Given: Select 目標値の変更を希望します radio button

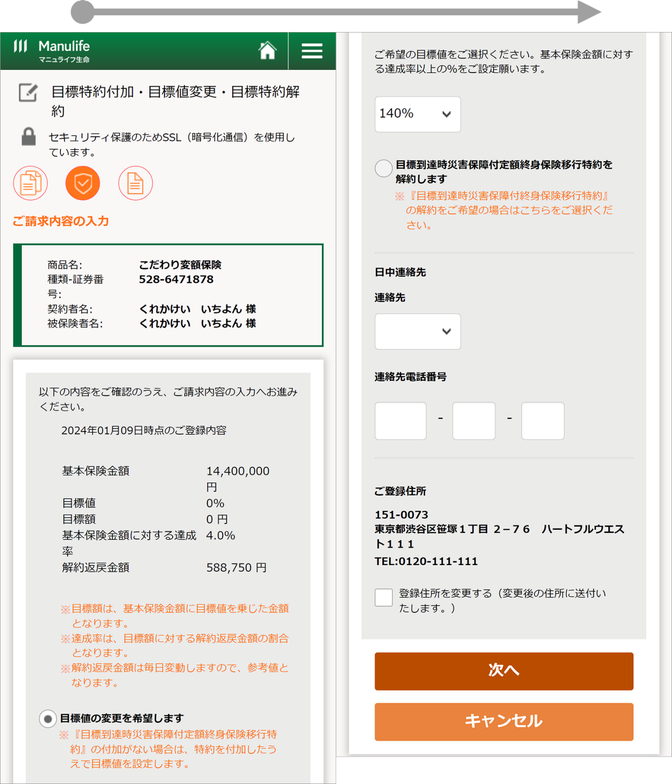Looking at the screenshot, I should coord(48,718).
